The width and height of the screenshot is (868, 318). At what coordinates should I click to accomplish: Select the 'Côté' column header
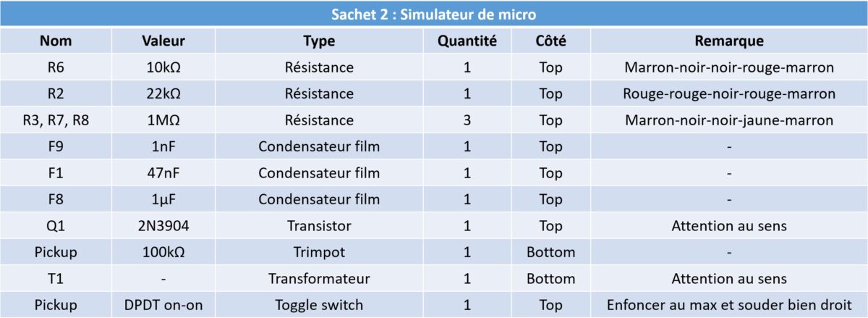[550, 41]
